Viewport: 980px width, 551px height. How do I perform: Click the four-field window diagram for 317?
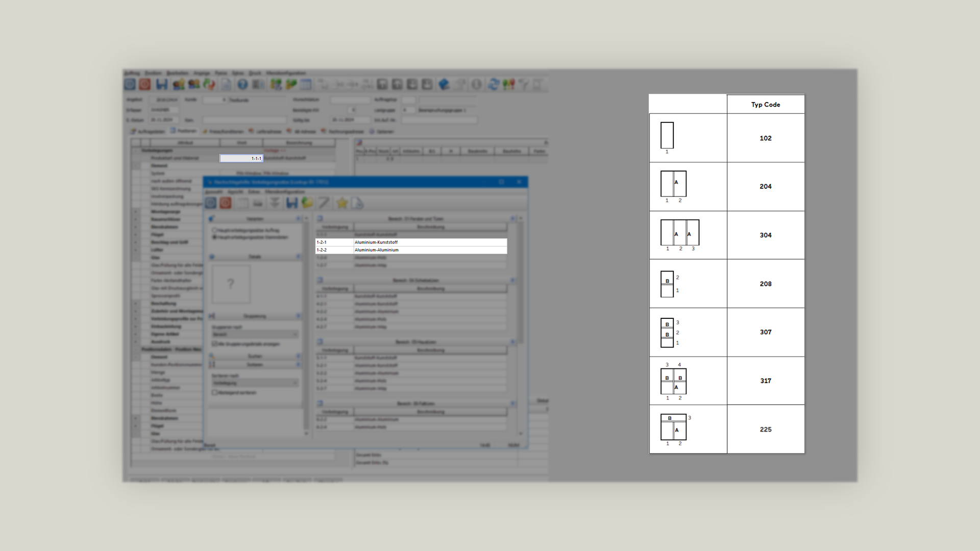pos(674,381)
